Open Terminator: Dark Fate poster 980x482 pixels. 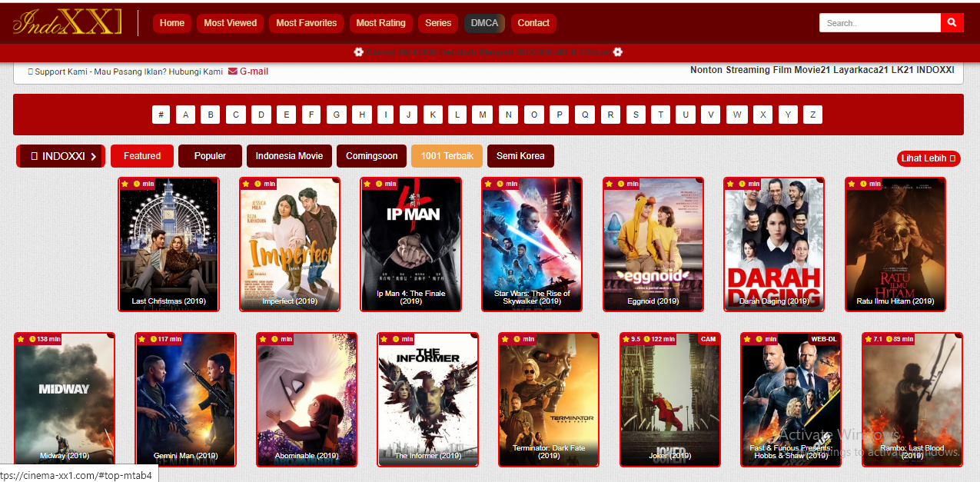pyautogui.click(x=549, y=400)
